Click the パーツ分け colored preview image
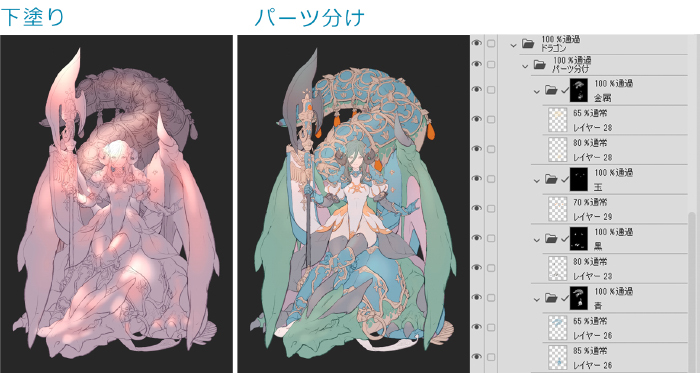Image resolution: width=700 pixels, height=373 pixels. coord(354,204)
